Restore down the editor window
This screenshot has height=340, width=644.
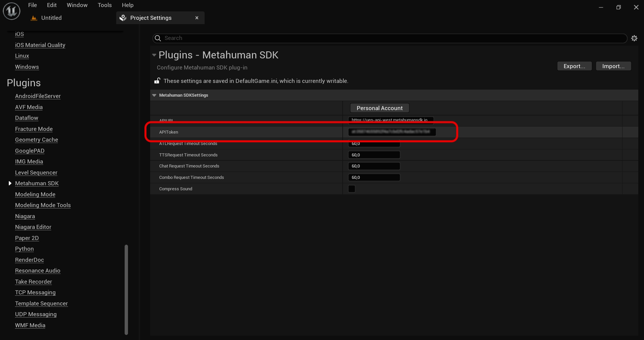click(x=618, y=7)
